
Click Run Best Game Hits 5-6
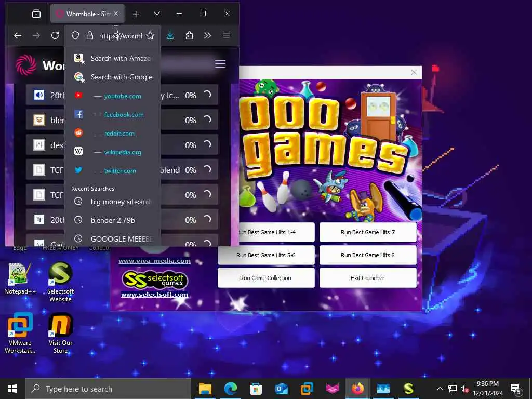click(265, 255)
